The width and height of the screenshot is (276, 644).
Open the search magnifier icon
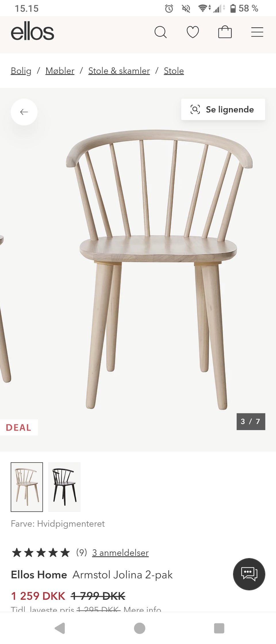pyautogui.click(x=160, y=32)
